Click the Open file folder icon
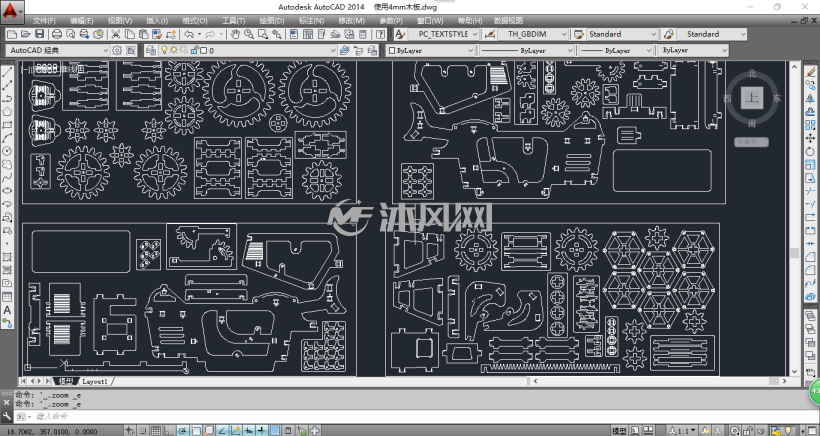 tap(26, 34)
